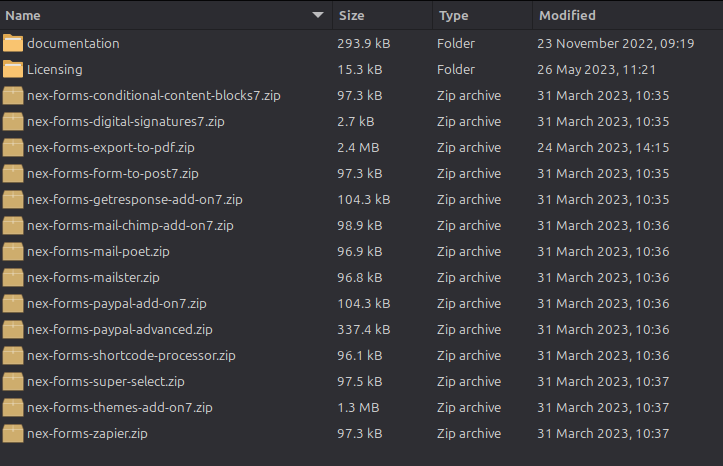Select the nex-forms-shortcode-processor.zip file name
This screenshot has width=723, height=466.
pyautogui.click(x=131, y=355)
